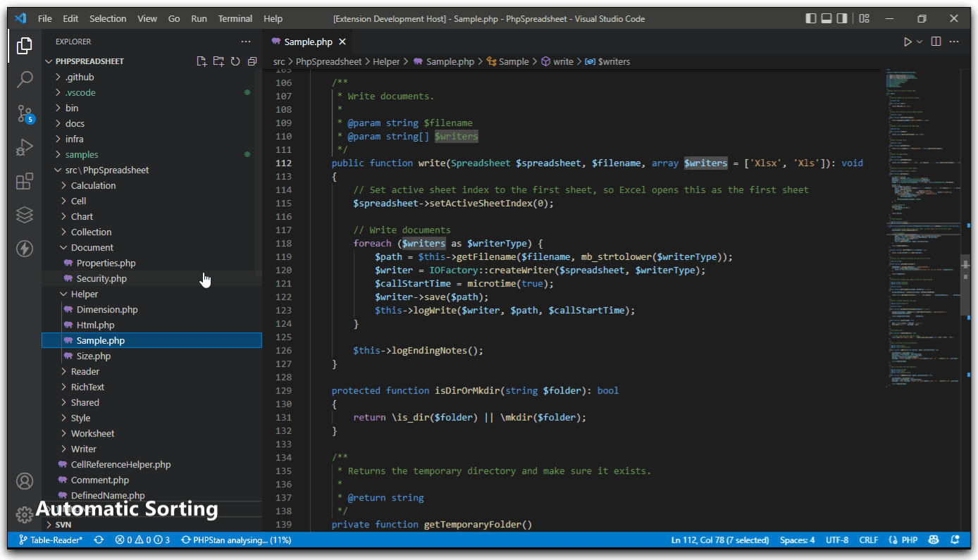Expand the SVN section
This screenshot has height=560, width=978.
[x=151, y=525]
